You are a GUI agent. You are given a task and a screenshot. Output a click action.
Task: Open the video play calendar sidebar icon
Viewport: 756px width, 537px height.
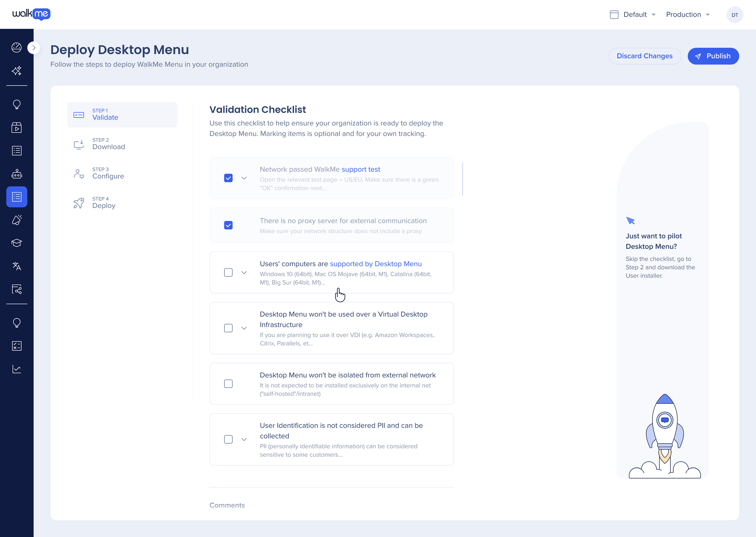[x=17, y=128]
